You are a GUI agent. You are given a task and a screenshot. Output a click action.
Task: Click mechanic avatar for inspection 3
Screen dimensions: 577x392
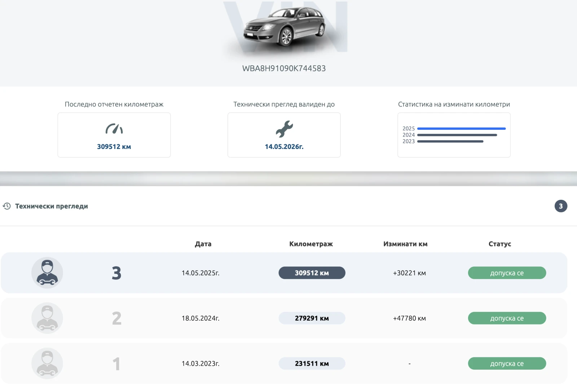pos(47,273)
